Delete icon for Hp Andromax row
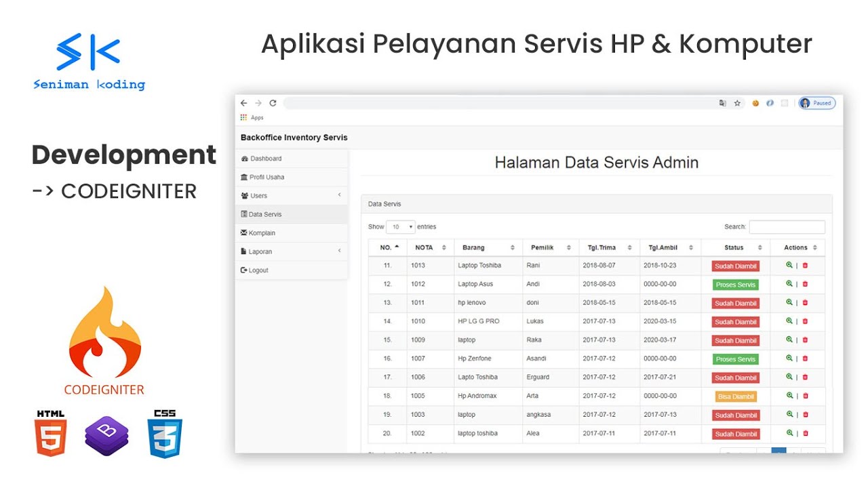Screen dimensions: 868x488 [806, 396]
